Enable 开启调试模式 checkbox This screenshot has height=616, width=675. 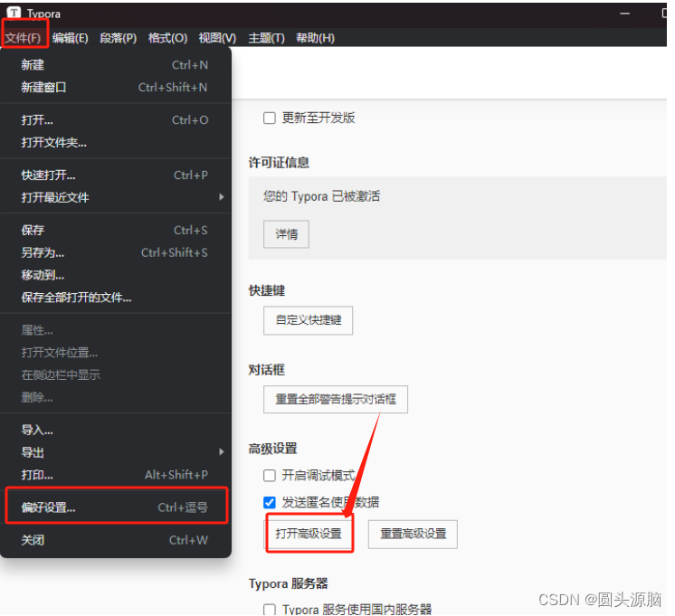coord(270,476)
